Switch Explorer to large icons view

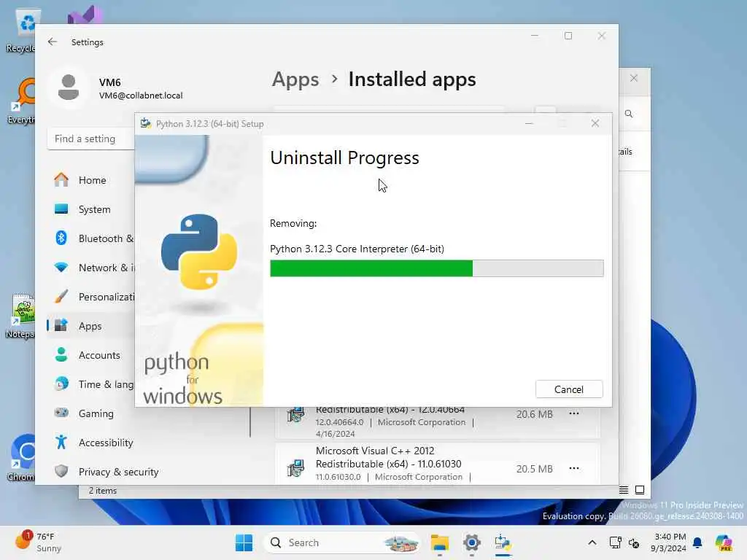click(640, 490)
